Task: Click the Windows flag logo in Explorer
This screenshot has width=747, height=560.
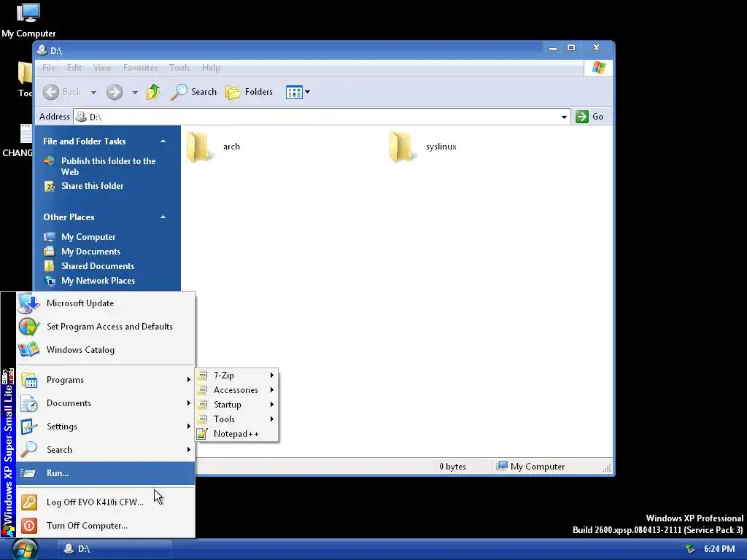Action: 599,68
